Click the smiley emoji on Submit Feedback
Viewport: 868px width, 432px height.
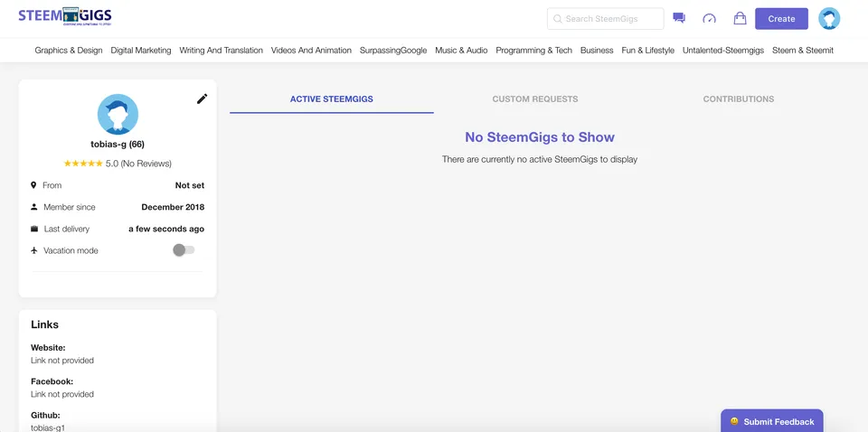click(734, 421)
